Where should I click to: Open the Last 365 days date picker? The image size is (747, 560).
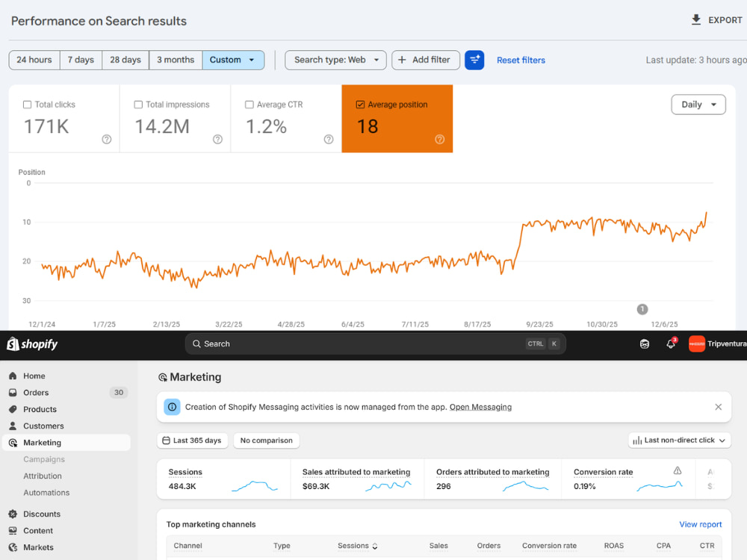point(192,441)
